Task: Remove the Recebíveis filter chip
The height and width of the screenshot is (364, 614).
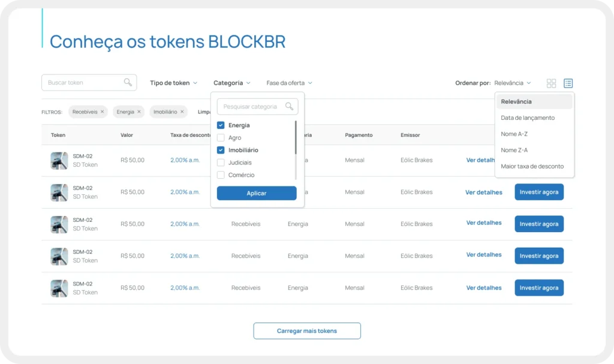Action: click(103, 112)
